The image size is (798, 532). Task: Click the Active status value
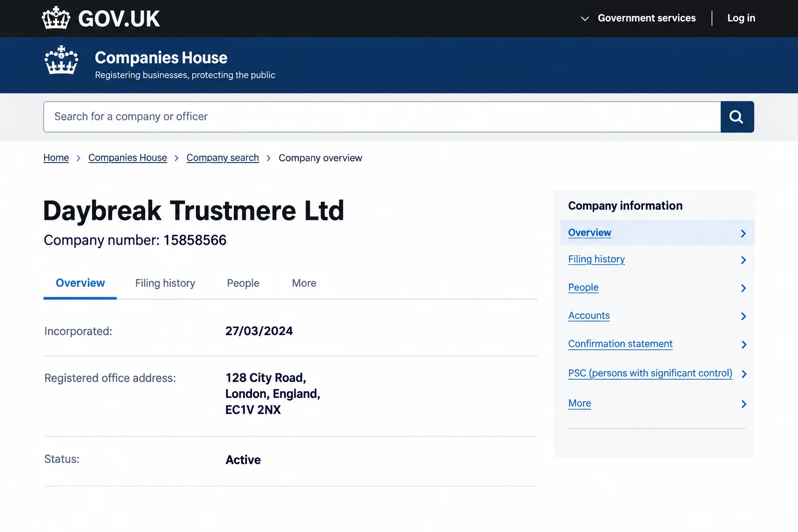click(243, 460)
